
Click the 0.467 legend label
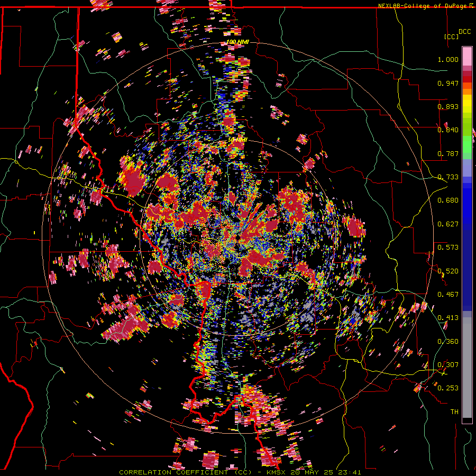[448, 295]
